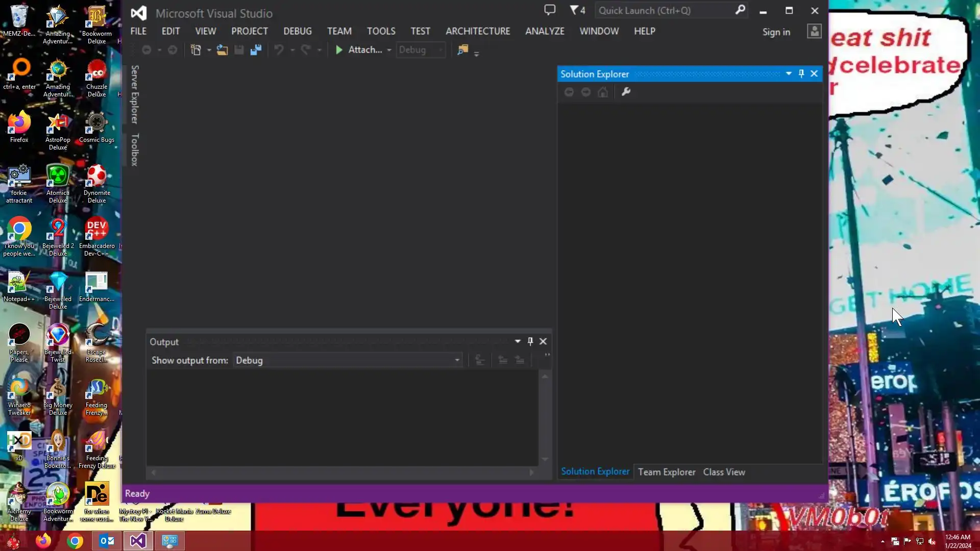Open Solution Explorer window position dropdown

pyautogui.click(x=789, y=74)
